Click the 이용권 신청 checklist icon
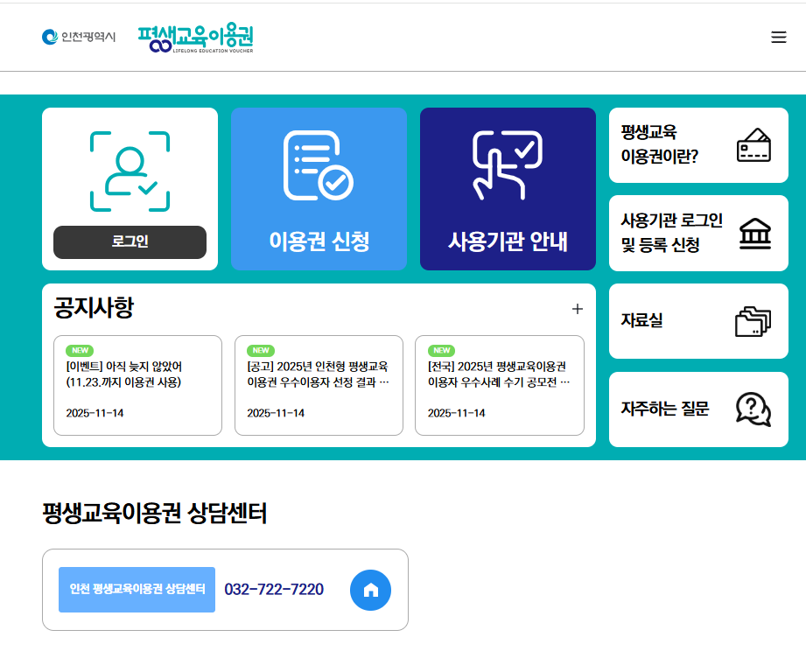This screenshot has width=806, height=672. (x=319, y=166)
